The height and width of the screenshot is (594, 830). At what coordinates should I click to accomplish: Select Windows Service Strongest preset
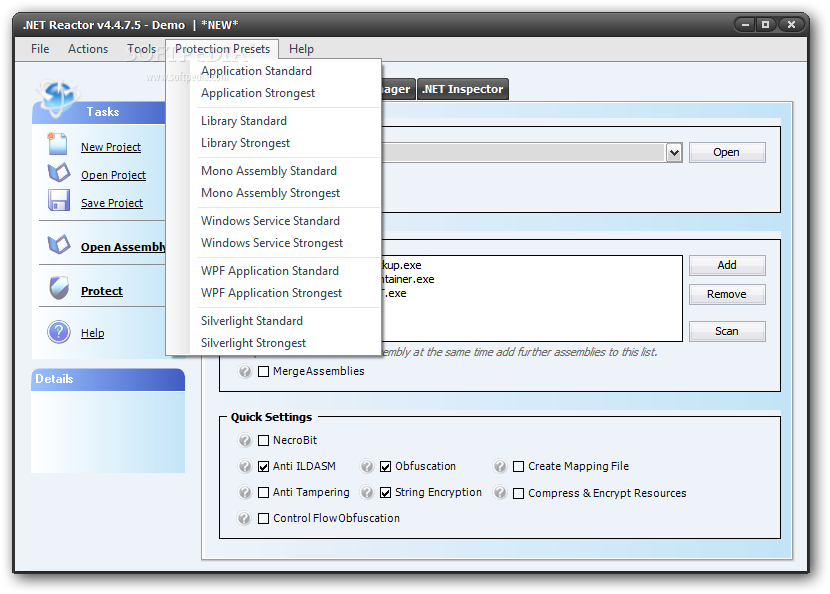(272, 243)
